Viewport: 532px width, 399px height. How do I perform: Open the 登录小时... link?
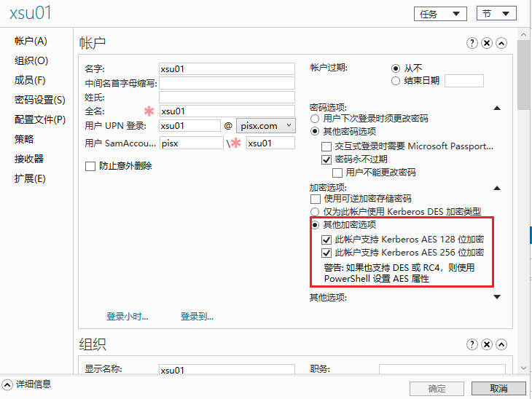128,317
